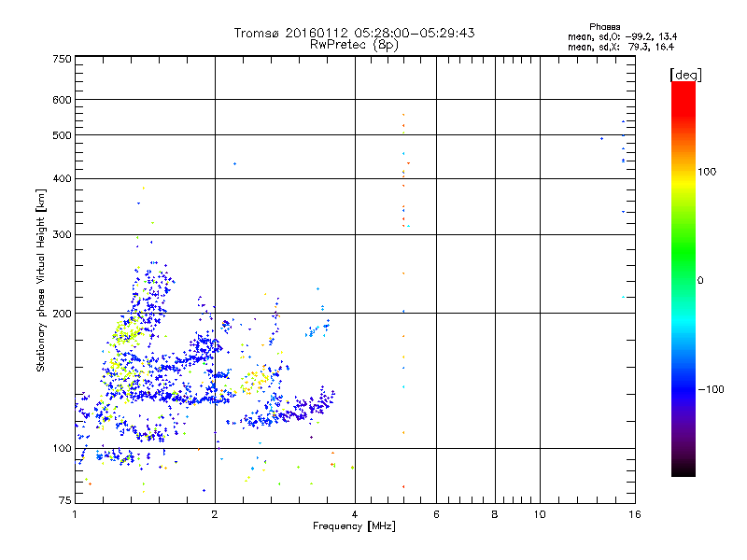Click the x-axis tick label '16'
The image size is (747, 560).
point(635,514)
